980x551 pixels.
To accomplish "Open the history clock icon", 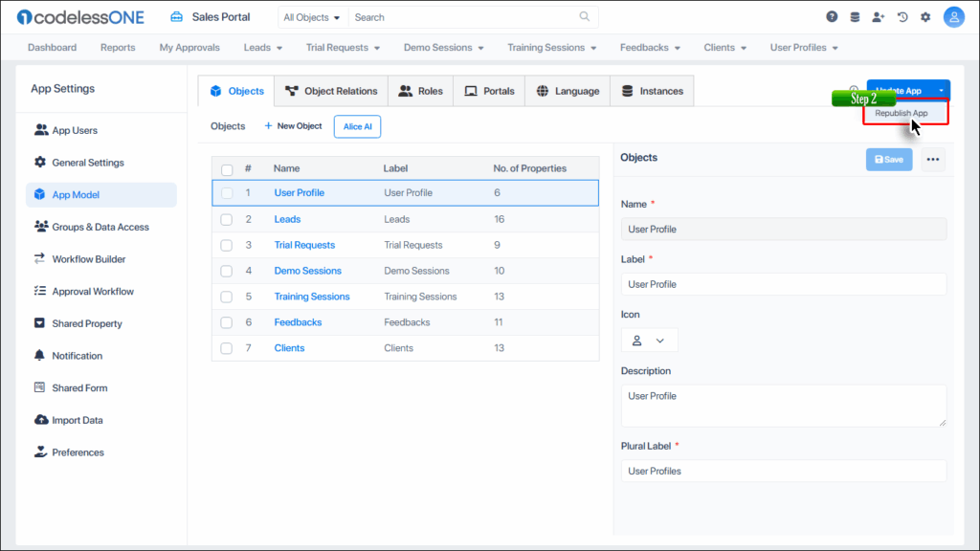I will coord(902,17).
